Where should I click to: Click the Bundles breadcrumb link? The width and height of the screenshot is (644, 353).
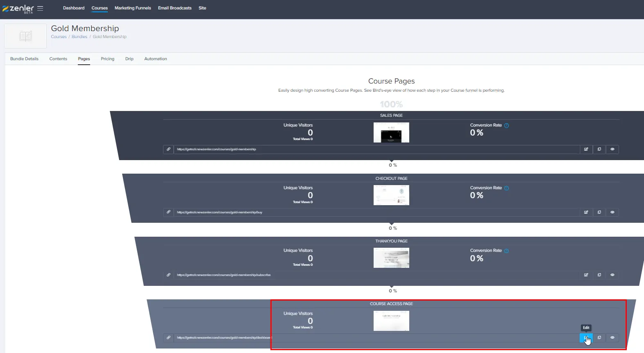79,37
